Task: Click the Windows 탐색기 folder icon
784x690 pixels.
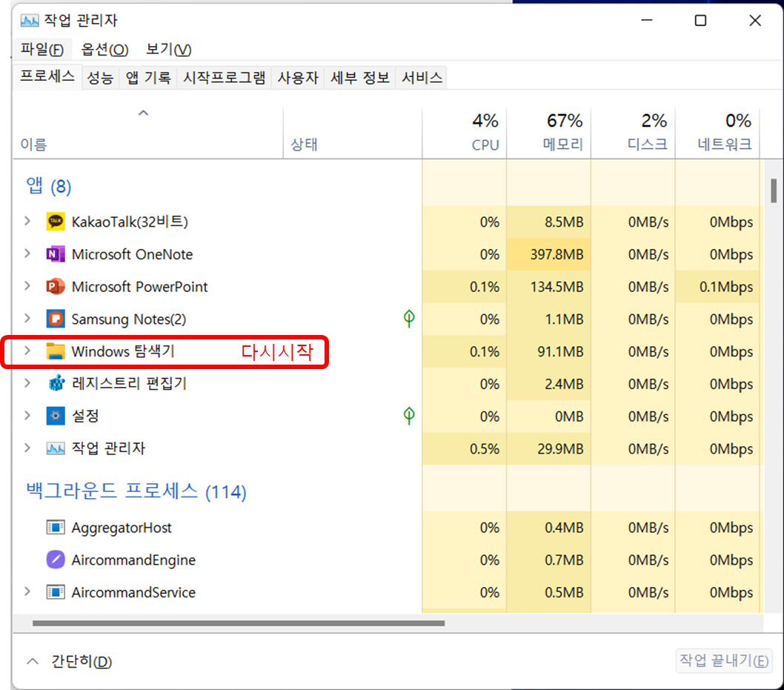Action: tap(56, 351)
